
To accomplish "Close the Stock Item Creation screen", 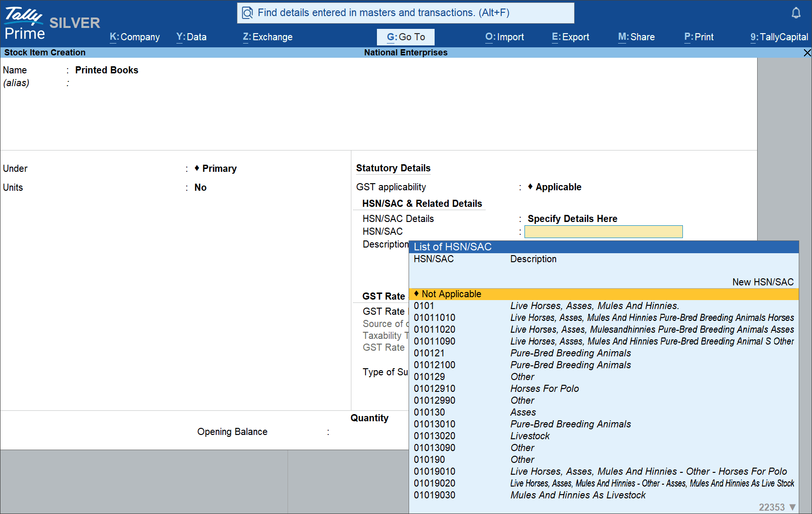I will tap(807, 53).
